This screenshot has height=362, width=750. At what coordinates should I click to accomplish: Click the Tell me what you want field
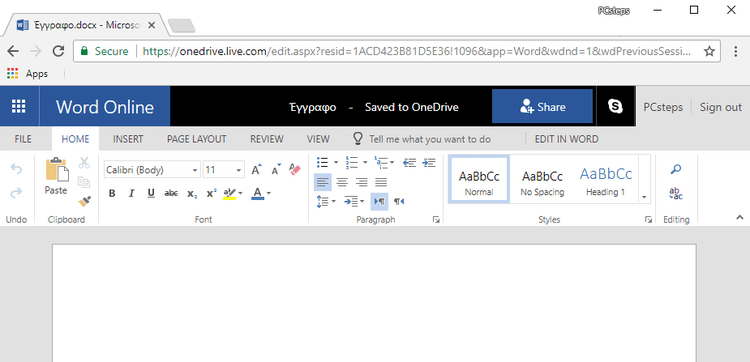430,139
